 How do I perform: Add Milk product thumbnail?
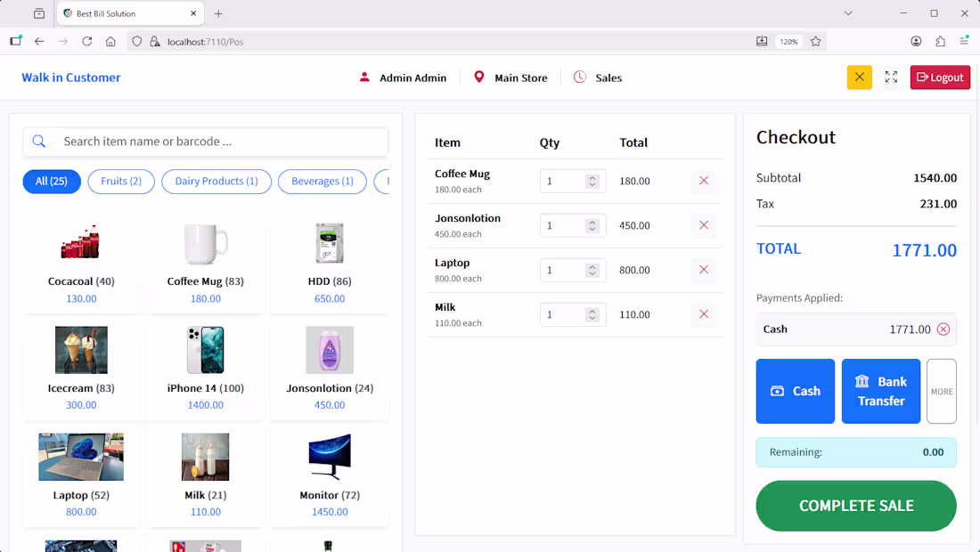tap(206, 457)
